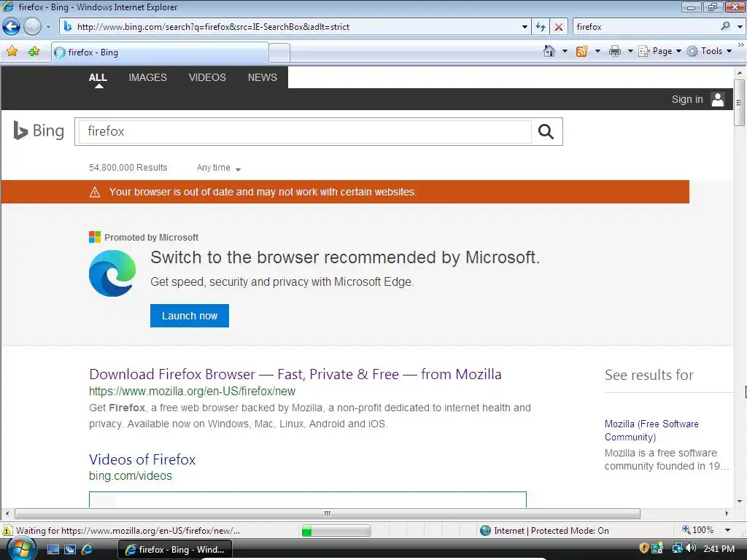Launch Internet Explorer from quick launch
This screenshot has height=560, width=747.
[87, 549]
